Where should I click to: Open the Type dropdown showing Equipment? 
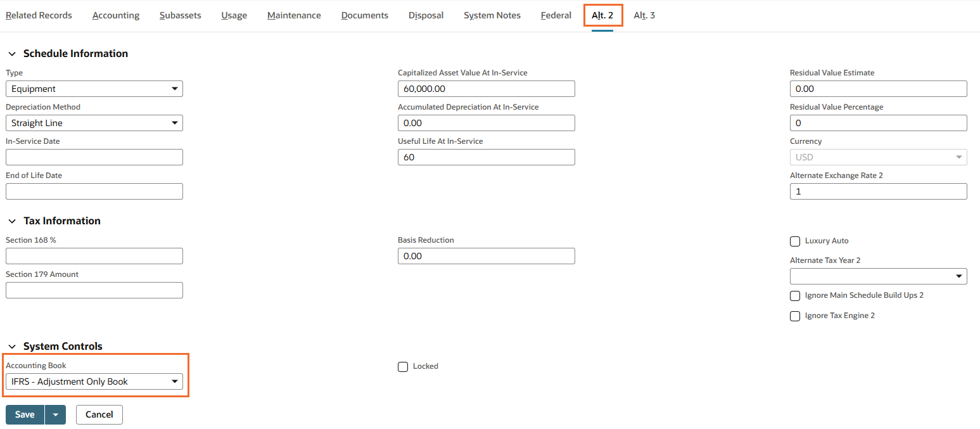click(94, 89)
